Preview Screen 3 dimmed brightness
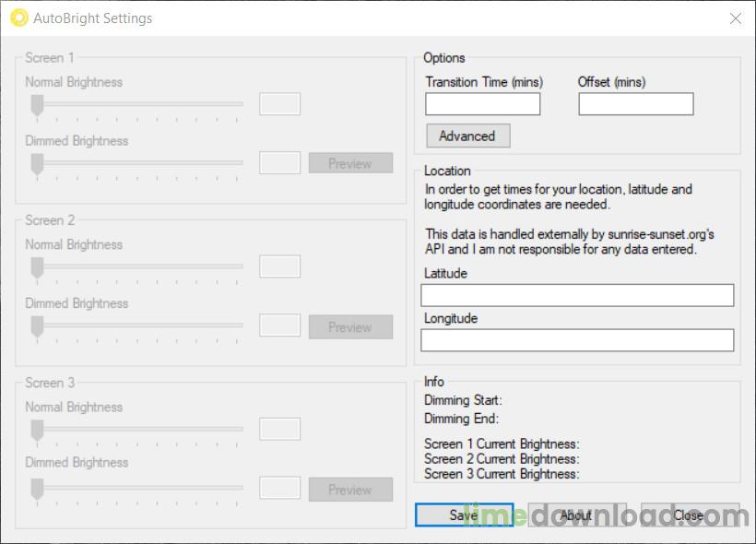Viewport: 756px width, 544px height. [350, 490]
